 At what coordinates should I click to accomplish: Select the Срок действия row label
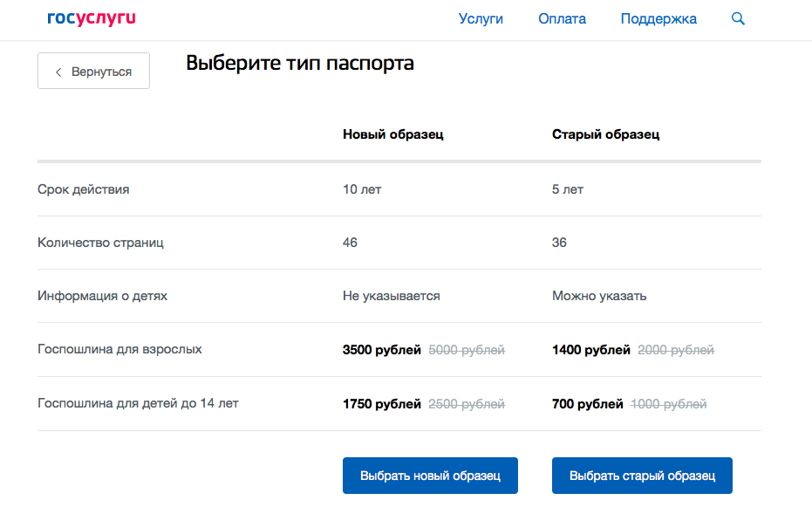pyautogui.click(x=84, y=189)
